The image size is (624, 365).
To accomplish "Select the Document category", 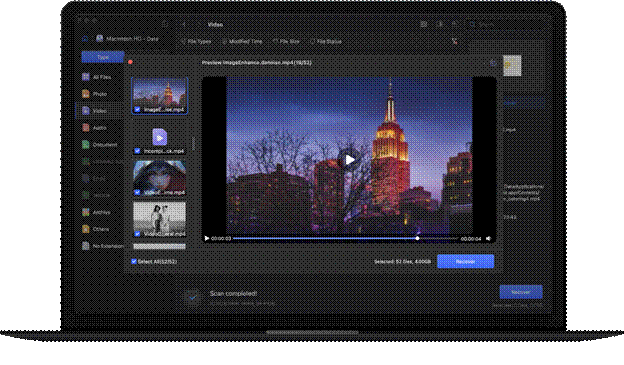I will click(99, 145).
